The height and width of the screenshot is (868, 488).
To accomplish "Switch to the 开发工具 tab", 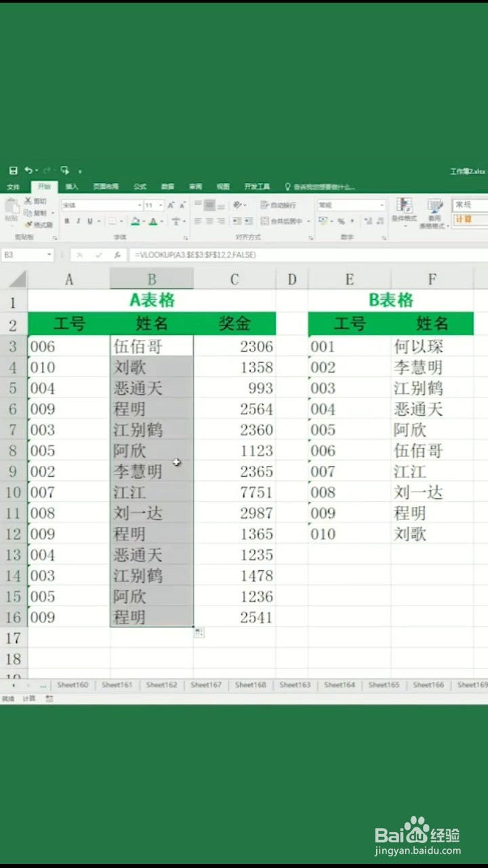I will tap(257, 186).
